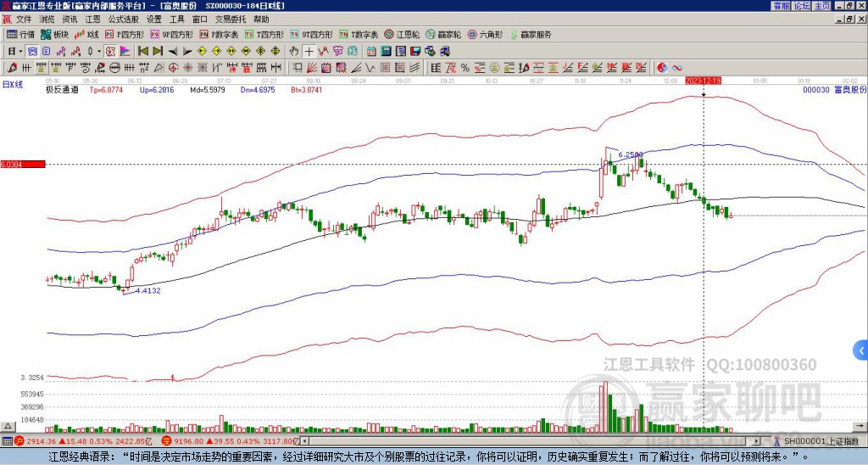The image size is (868, 465).
Task: Click the 2914.36 index value in status bar
Action: click(42, 441)
